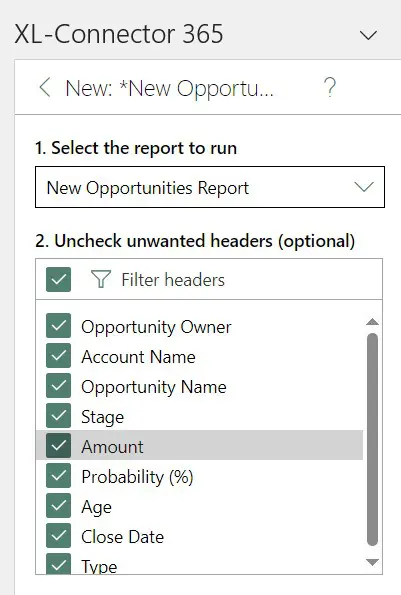Uncheck the Opportunity Owner checkbox
The image size is (401, 595).
coord(58,326)
